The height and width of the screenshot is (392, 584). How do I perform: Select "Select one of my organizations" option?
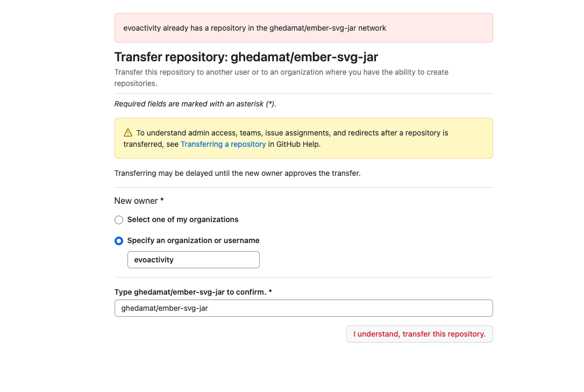click(x=119, y=220)
